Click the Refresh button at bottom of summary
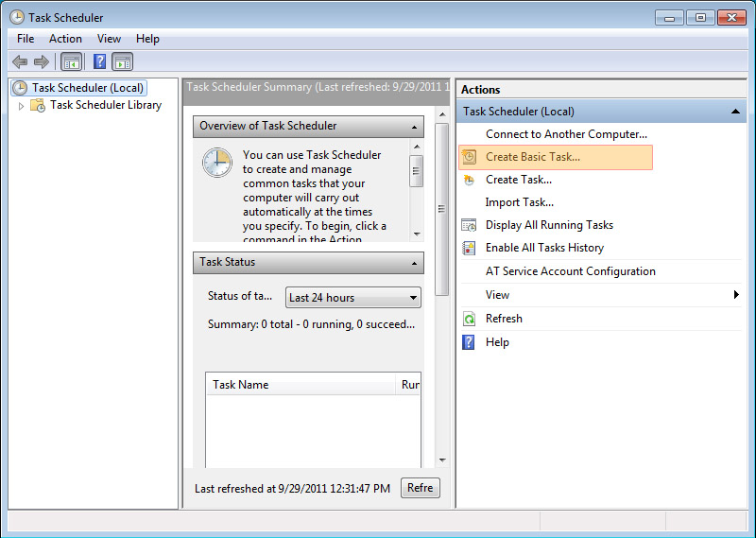Viewport: 756px width, 538px height. coord(420,488)
